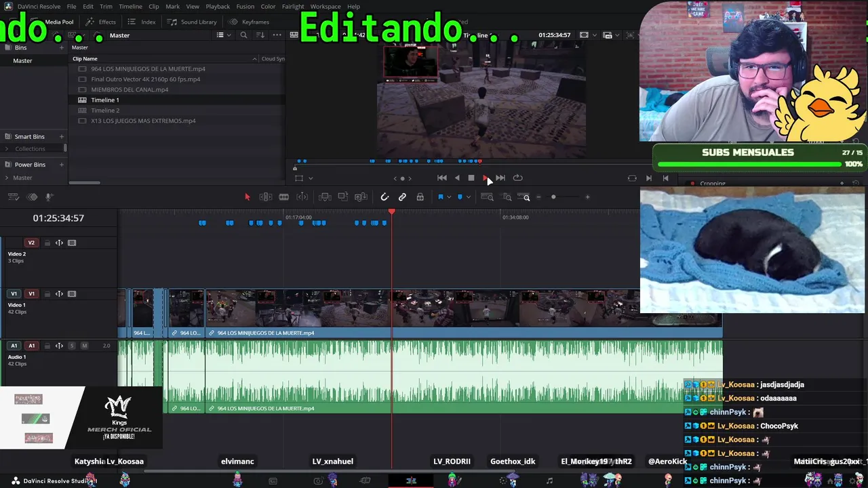Open the marker color dropdown

tap(469, 197)
